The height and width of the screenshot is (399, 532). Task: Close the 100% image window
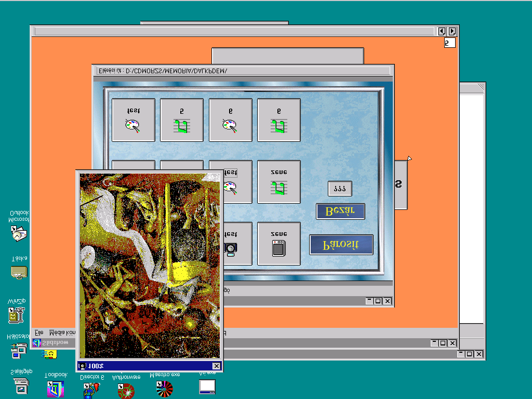(216, 366)
